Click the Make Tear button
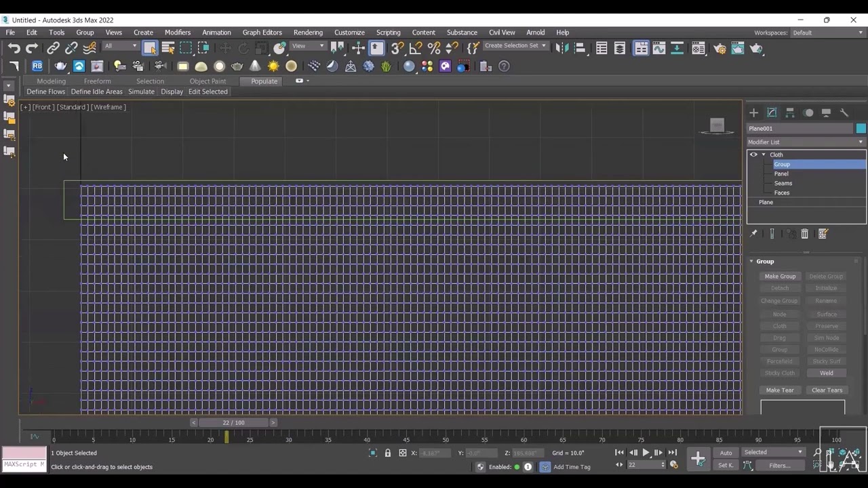This screenshot has width=868, height=488. [780, 390]
